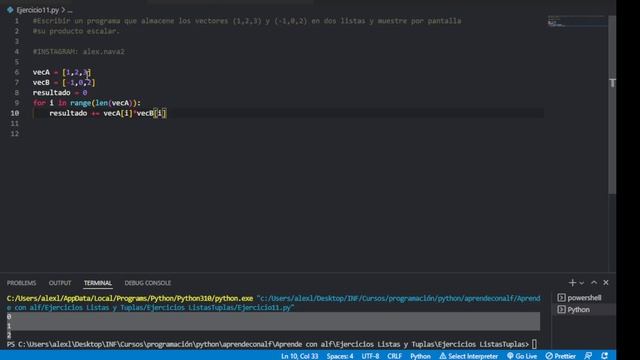Open the DEBUG CONSOLE tab
Viewport: 640px width, 360px height.
(x=148, y=283)
